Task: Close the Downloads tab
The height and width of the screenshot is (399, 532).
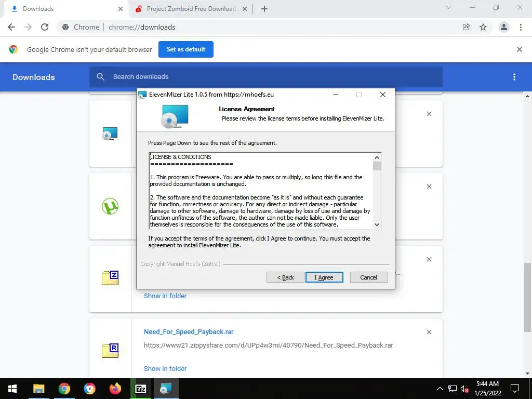Action: [121, 9]
